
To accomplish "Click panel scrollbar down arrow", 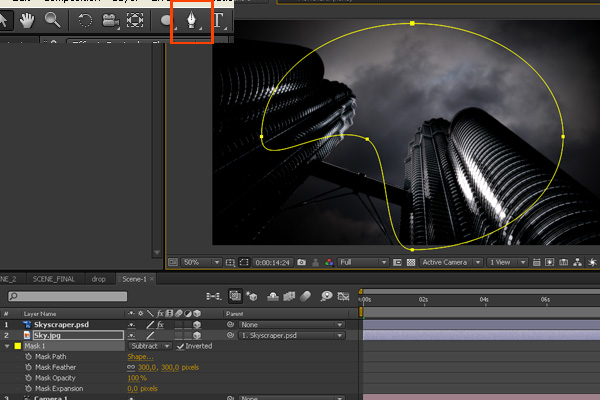I will pyautogui.click(x=157, y=253).
